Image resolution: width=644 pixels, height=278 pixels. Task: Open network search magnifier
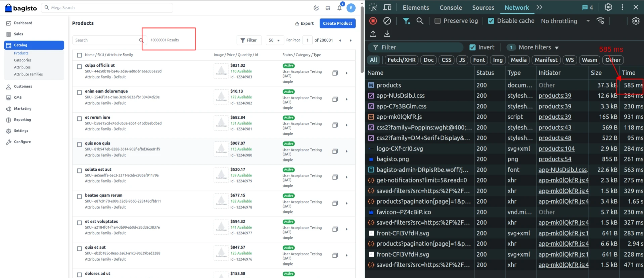click(420, 21)
